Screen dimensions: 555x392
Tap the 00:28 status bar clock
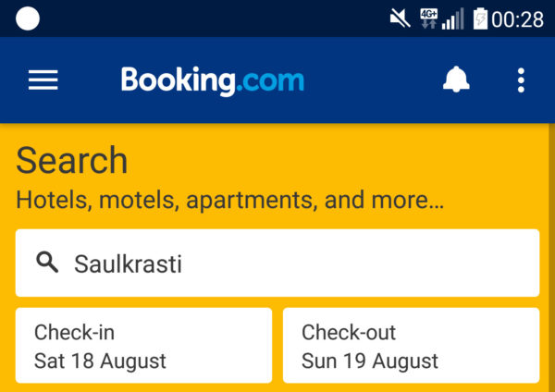point(517,19)
